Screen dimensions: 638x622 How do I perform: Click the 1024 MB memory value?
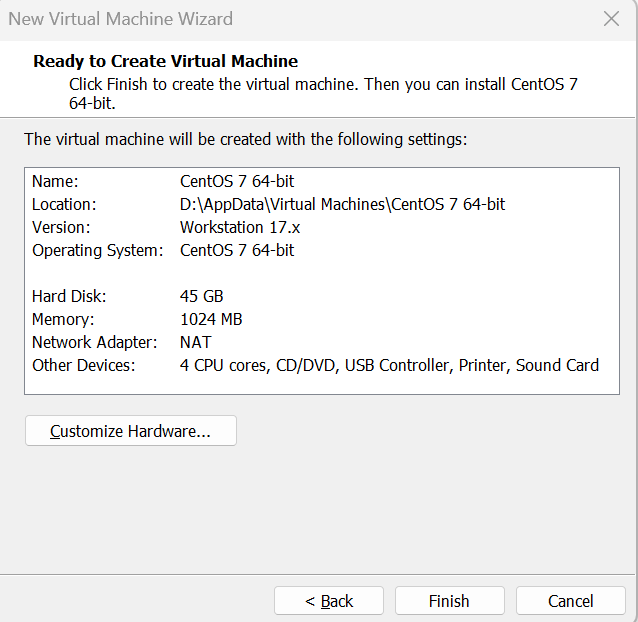[210, 319]
